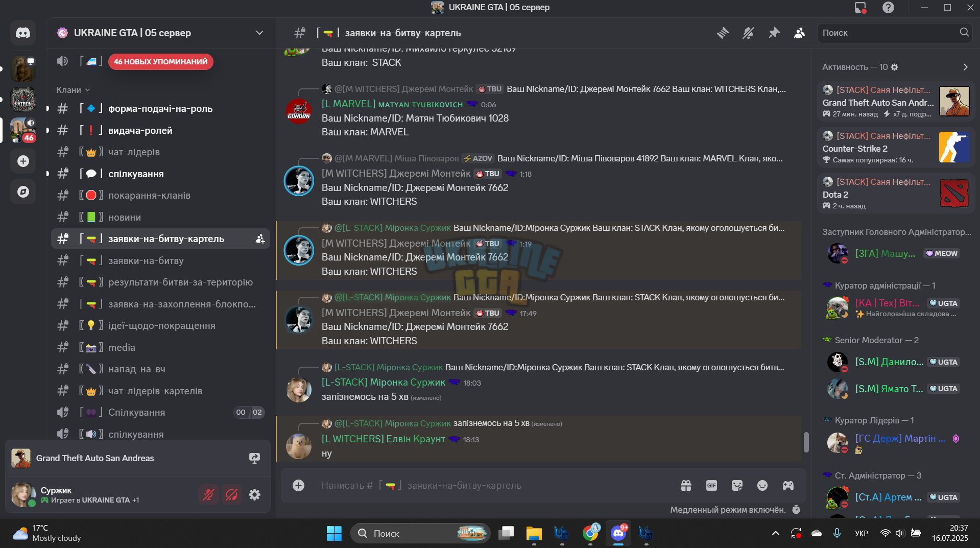
Task: Click username [L MARVEL] Matyan Tyubikovich
Action: click(392, 104)
